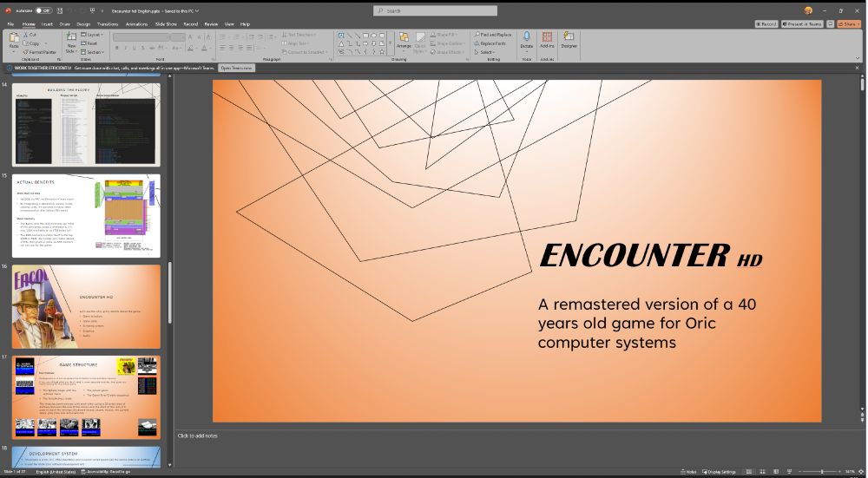Collapse the ribbon with the chevron

pos(858,58)
